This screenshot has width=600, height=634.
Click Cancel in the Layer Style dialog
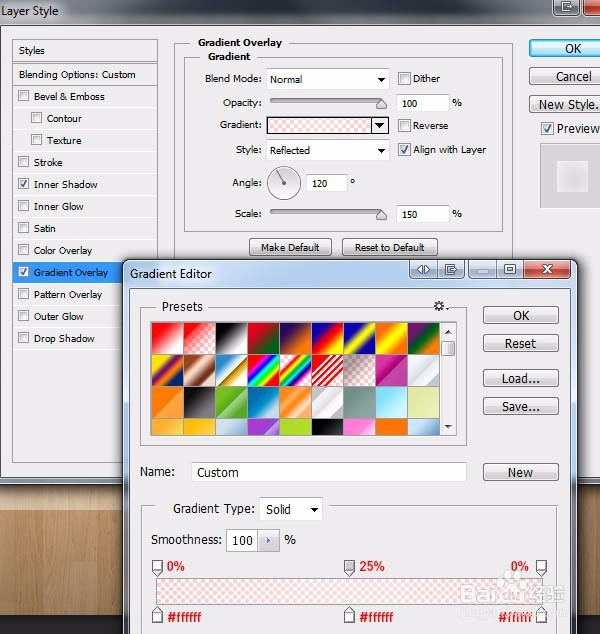[566, 76]
